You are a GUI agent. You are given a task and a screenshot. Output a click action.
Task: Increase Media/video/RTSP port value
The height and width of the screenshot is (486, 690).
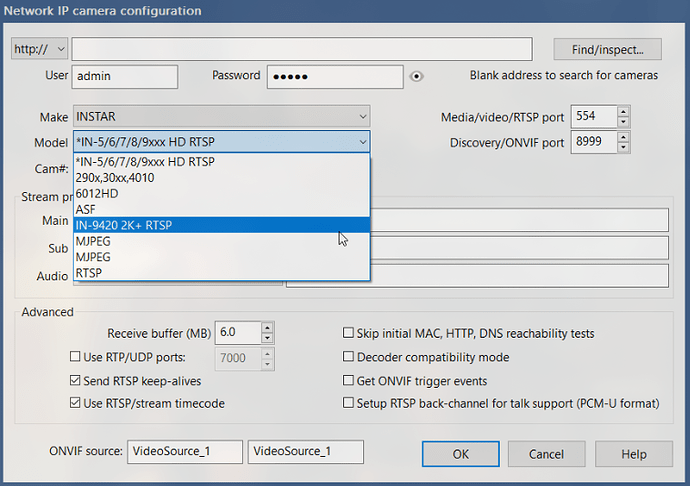tap(623, 111)
